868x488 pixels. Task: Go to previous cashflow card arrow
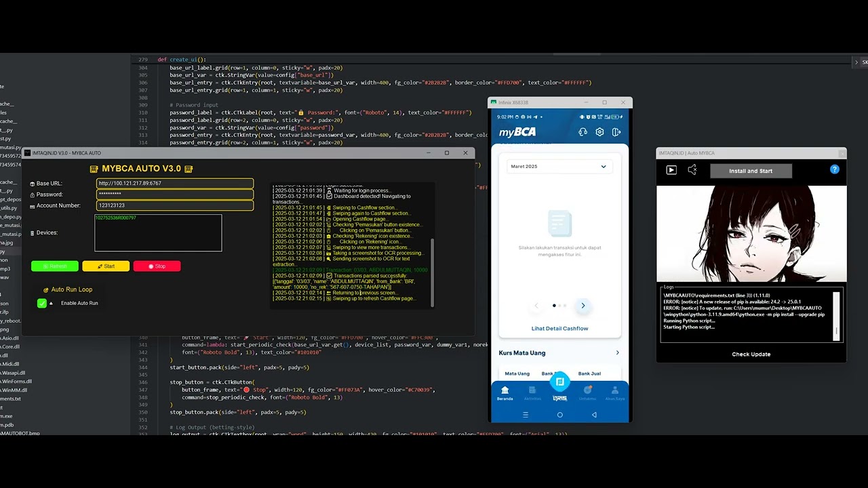[x=536, y=306]
